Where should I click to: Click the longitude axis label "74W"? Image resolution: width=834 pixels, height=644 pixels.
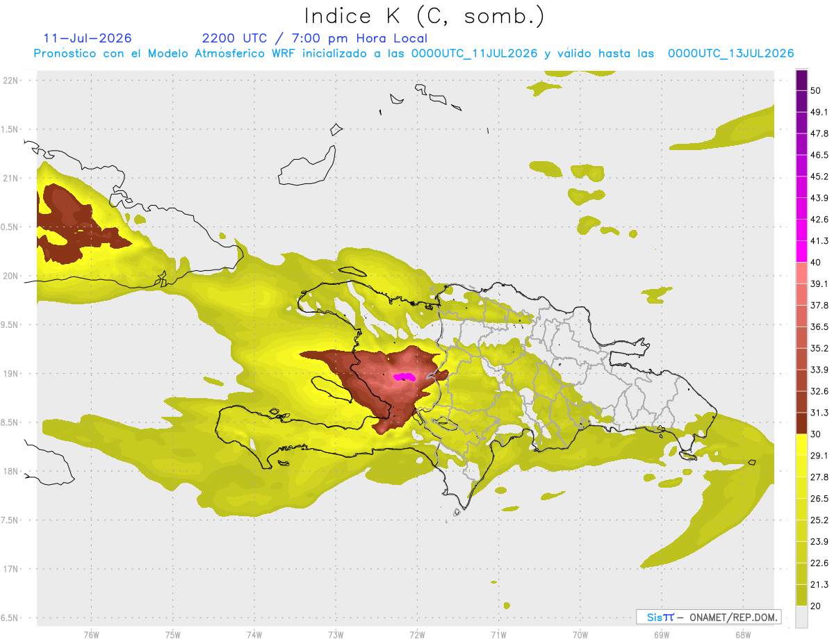click(254, 634)
